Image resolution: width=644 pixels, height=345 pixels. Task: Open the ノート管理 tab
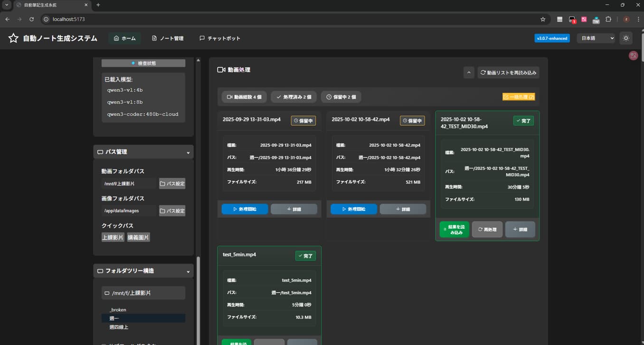(x=168, y=38)
